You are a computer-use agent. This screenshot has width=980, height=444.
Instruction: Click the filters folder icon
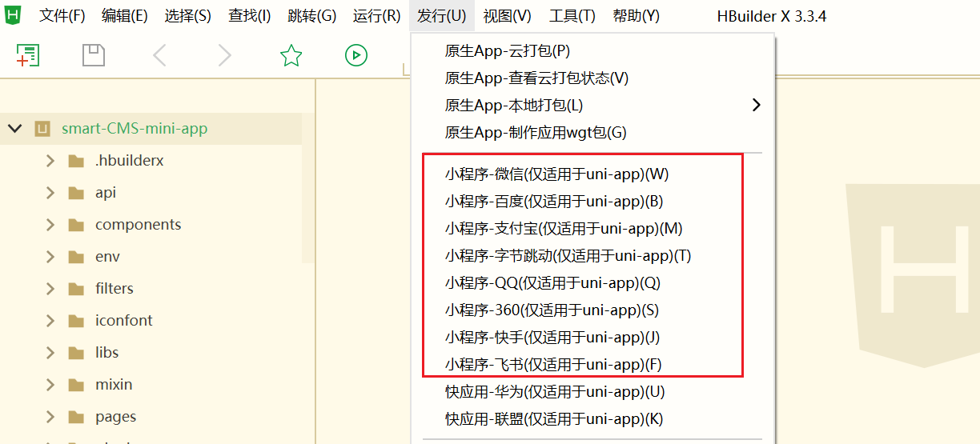(76, 289)
